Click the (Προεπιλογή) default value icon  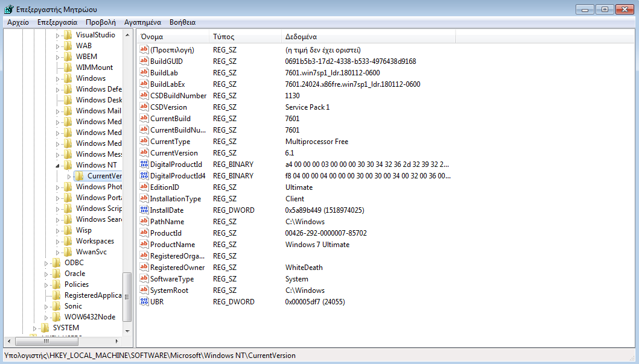[144, 49]
